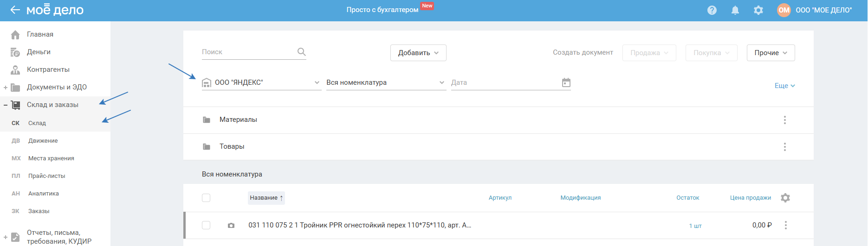Click the search magnifier icon
Image resolution: width=868 pixels, height=246 pixels.
tap(302, 52)
